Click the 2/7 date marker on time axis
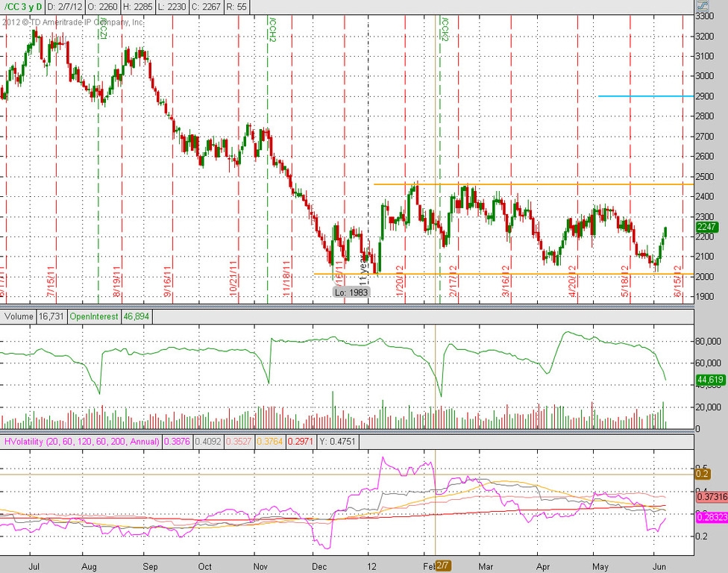Image resolution: width=728 pixels, height=573 pixels. click(x=443, y=566)
